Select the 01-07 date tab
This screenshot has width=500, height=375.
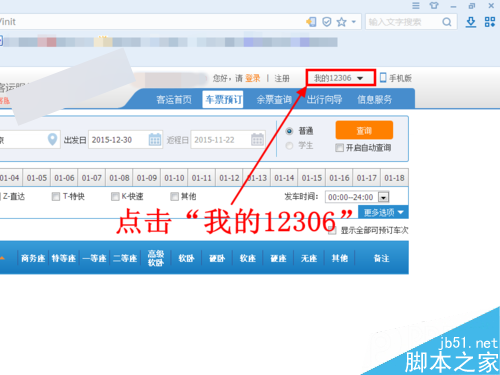(x=92, y=178)
